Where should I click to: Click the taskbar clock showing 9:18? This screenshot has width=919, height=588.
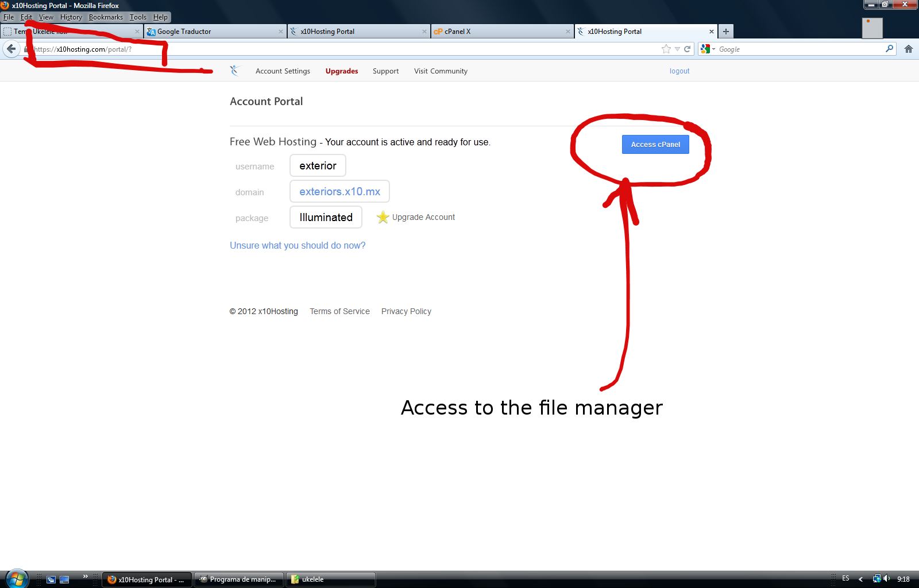pyautogui.click(x=903, y=579)
